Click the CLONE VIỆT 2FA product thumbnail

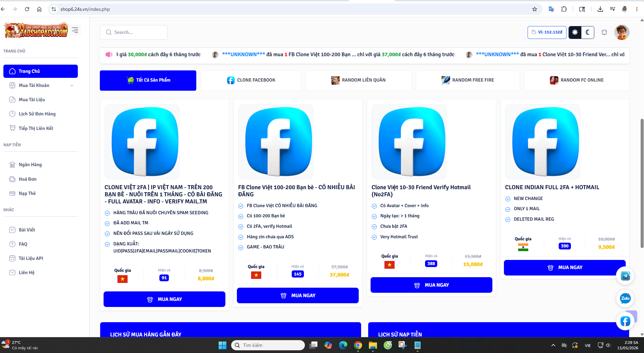(142, 142)
